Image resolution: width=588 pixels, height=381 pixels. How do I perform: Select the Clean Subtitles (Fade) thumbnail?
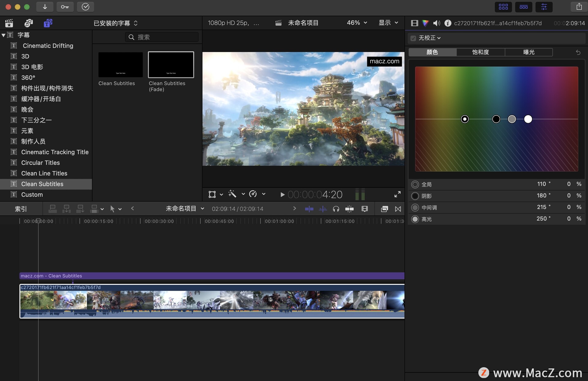pos(171,65)
